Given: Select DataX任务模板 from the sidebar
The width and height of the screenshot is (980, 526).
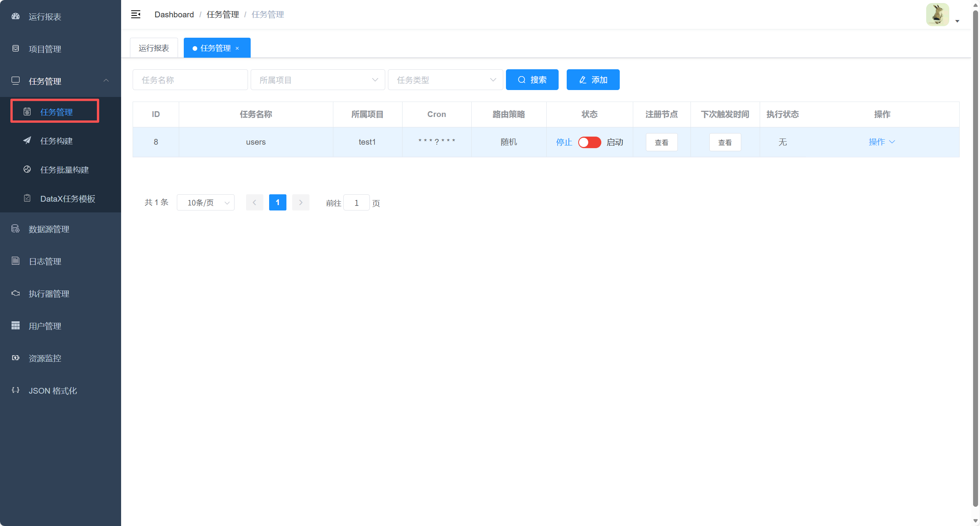Looking at the screenshot, I should pos(68,199).
